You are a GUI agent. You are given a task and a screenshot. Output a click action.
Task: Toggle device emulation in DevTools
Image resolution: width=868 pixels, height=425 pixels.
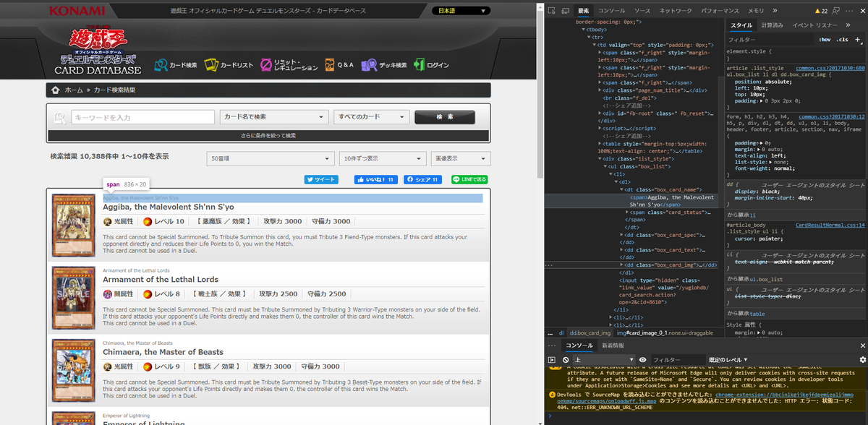(566, 11)
